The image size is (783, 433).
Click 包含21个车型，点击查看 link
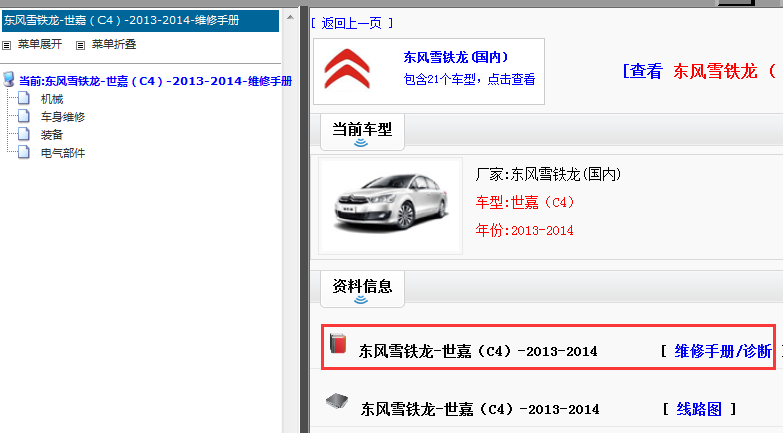click(469, 79)
